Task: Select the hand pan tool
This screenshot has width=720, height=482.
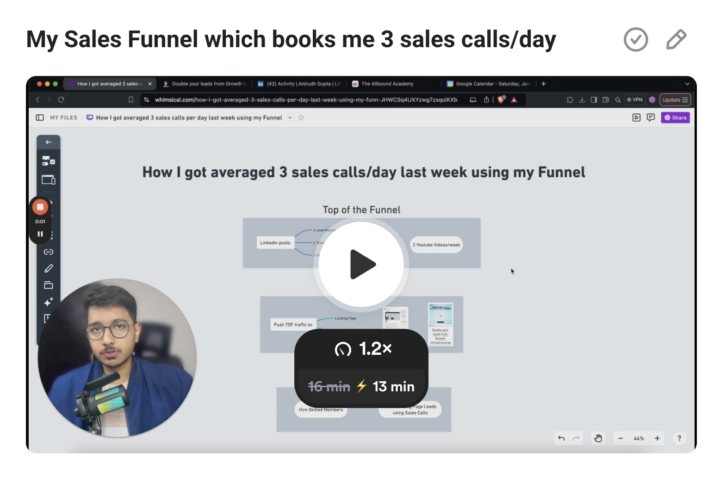Action: click(598, 438)
